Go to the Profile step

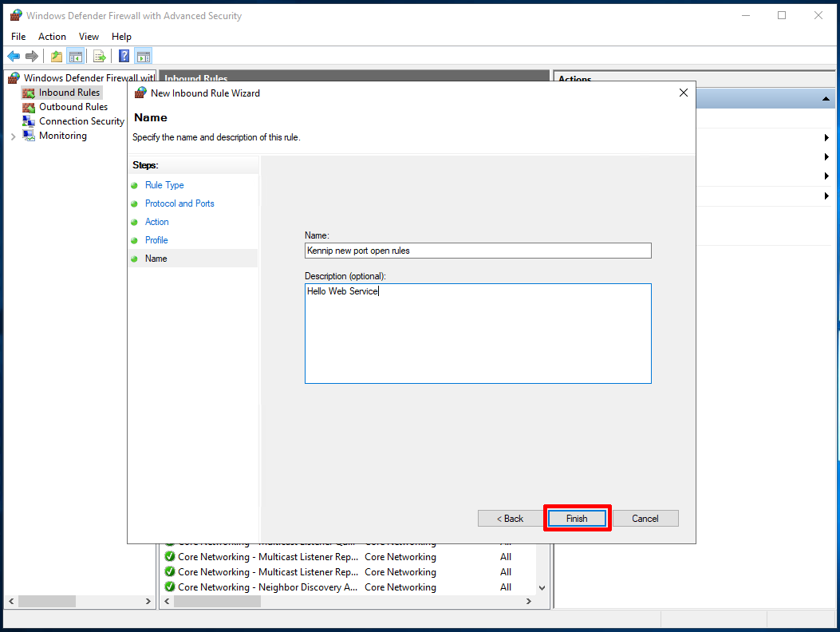click(156, 239)
